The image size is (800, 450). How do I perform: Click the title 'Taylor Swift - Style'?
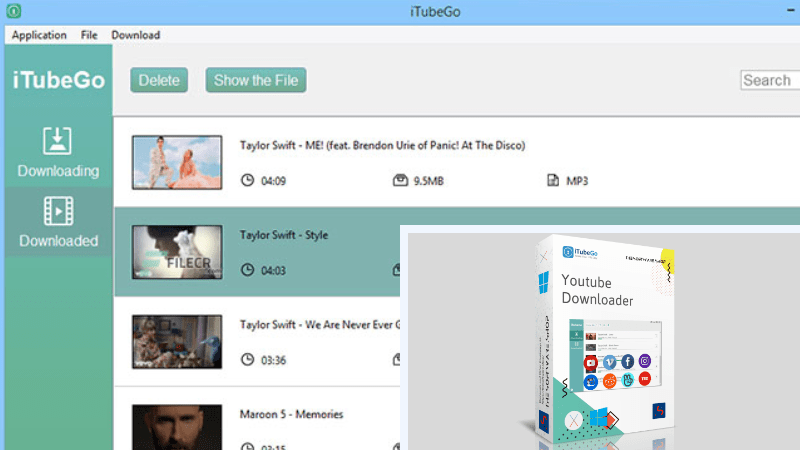click(284, 235)
